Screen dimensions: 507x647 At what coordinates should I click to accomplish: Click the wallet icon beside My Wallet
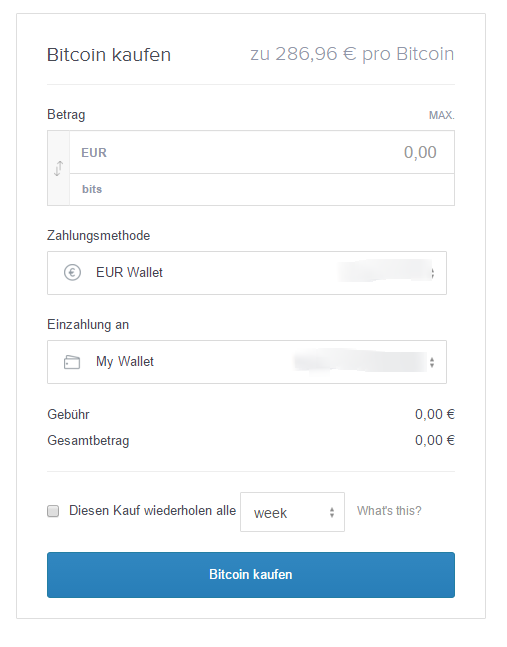[x=72, y=362]
